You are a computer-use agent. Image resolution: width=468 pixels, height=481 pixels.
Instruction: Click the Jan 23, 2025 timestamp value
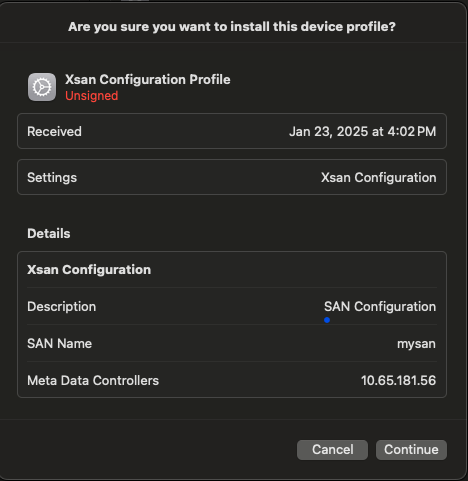pos(363,131)
